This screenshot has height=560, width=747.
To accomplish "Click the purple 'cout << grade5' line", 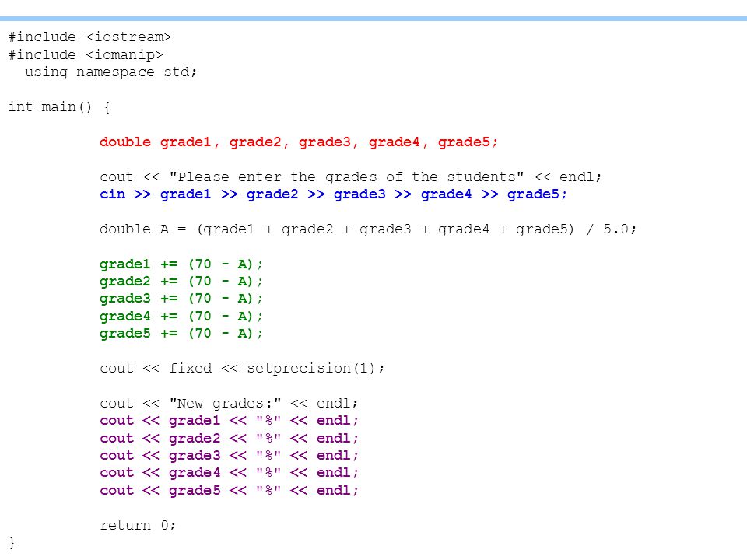I will [x=229, y=491].
